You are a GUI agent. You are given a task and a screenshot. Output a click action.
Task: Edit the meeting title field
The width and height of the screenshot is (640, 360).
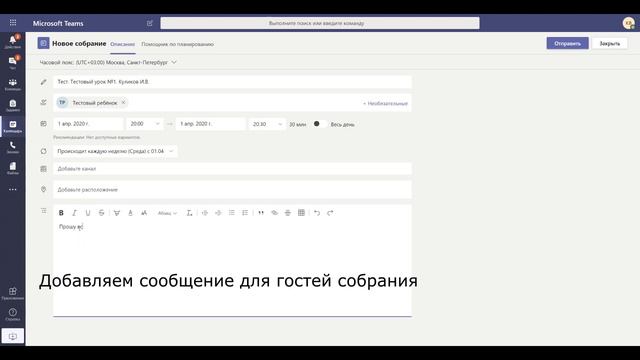click(x=232, y=82)
